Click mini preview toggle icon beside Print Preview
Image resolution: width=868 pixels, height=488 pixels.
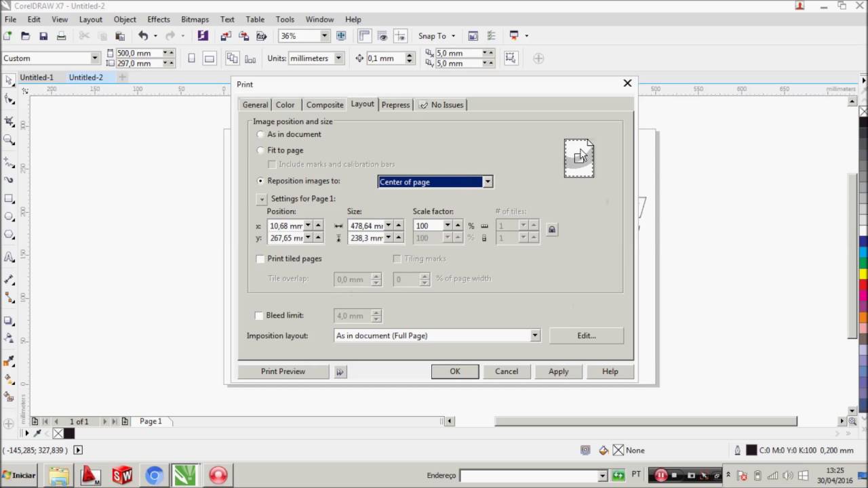340,371
